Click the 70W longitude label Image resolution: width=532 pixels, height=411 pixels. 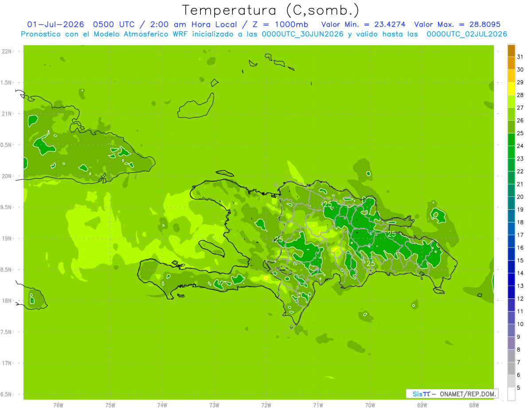(370, 405)
